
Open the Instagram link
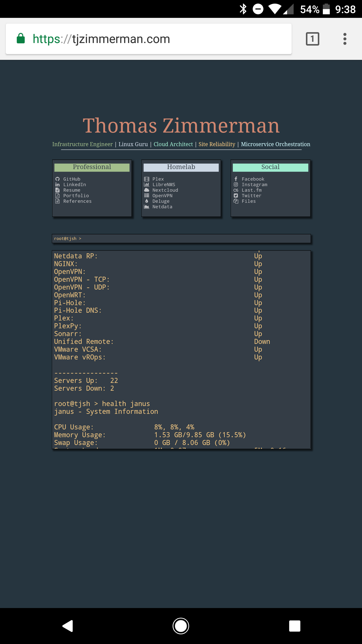point(255,184)
